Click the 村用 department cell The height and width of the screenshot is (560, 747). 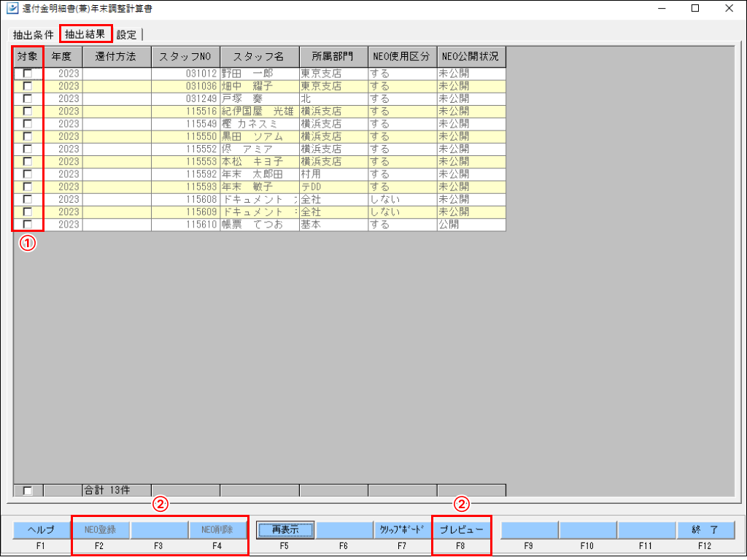[333, 174]
